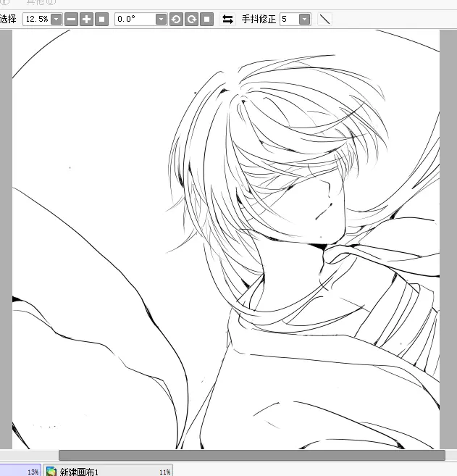This screenshot has height=476, width=457.
Task: Toggle the straight line drawing mode
Action: click(324, 19)
